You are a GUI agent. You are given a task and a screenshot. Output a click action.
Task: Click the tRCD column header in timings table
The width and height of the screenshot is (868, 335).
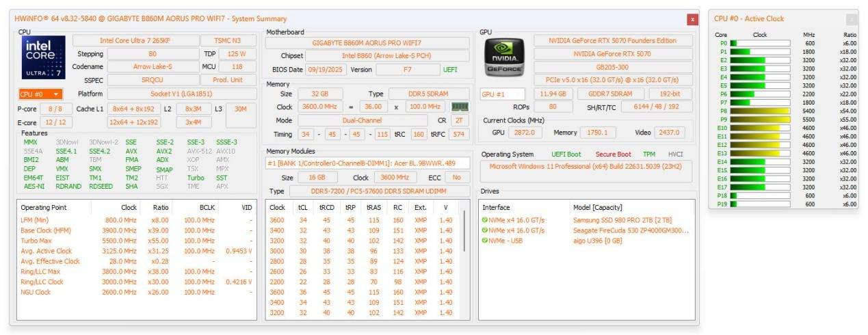[326, 207]
